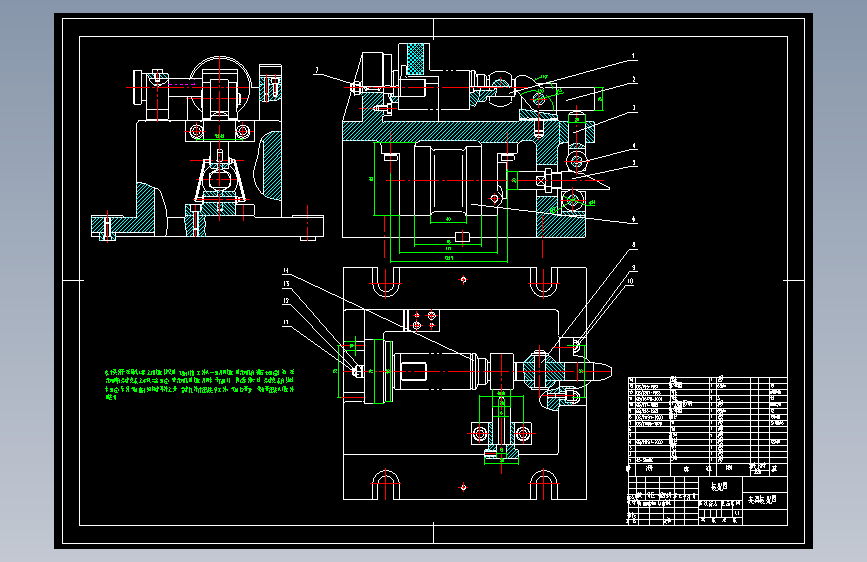The height and width of the screenshot is (562, 867).
Task: Click part balloon number 1
Action: tap(634, 56)
